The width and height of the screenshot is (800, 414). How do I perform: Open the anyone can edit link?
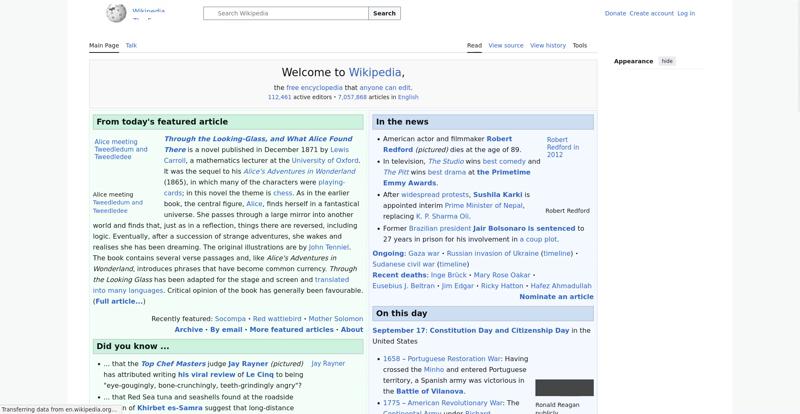coord(385,88)
